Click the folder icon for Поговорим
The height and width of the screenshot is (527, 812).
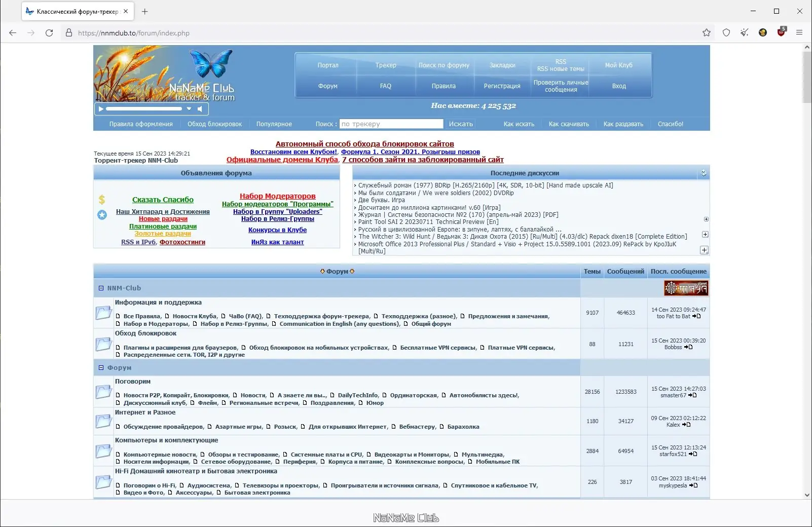point(103,392)
